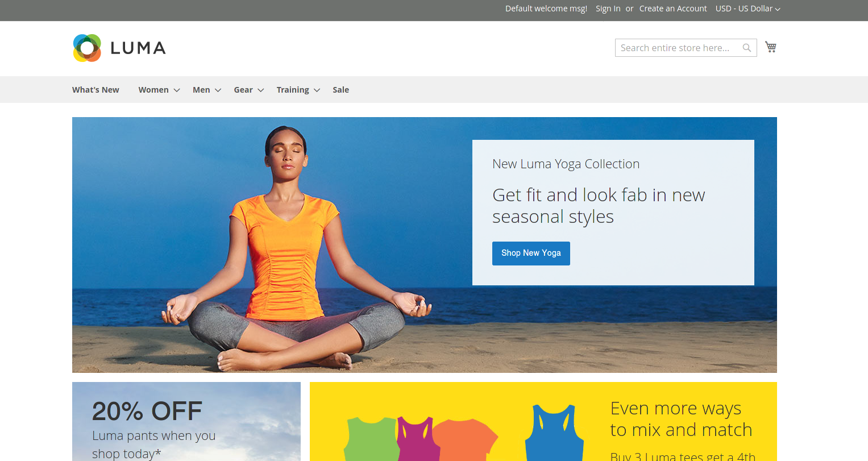This screenshot has height=461, width=868.
Task: Expand the USD - US Dollar currency switcher
Action: [x=747, y=9]
